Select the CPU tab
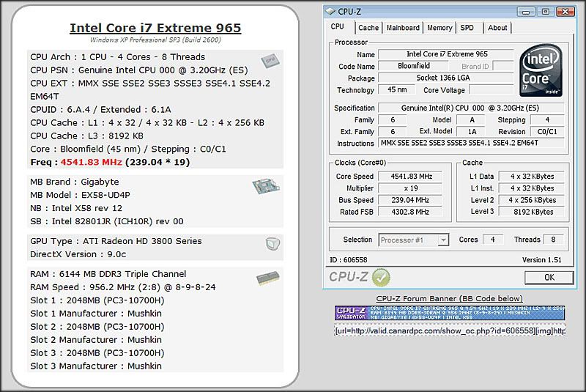Viewport: 586px width, 392px height. (x=338, y=27)
